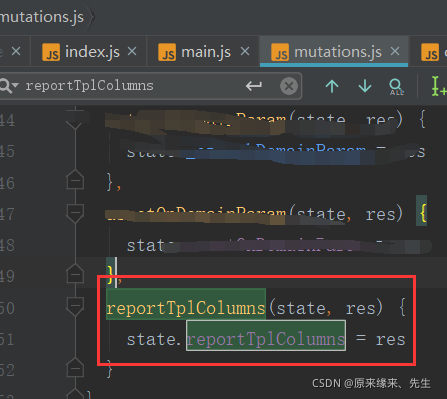This screenshot has width=447, height=399.
Task: Click the Find All occurrences icon
Action: [396, 87]
